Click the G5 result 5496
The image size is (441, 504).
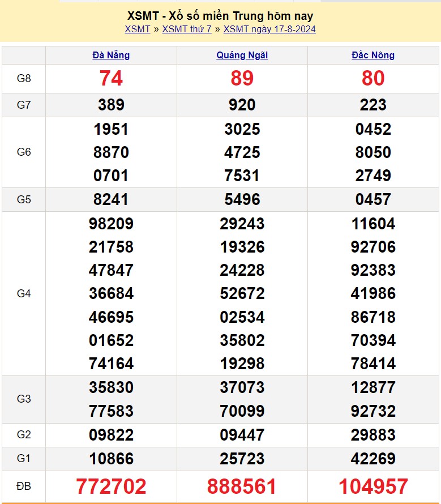click(x=242, y=199)
